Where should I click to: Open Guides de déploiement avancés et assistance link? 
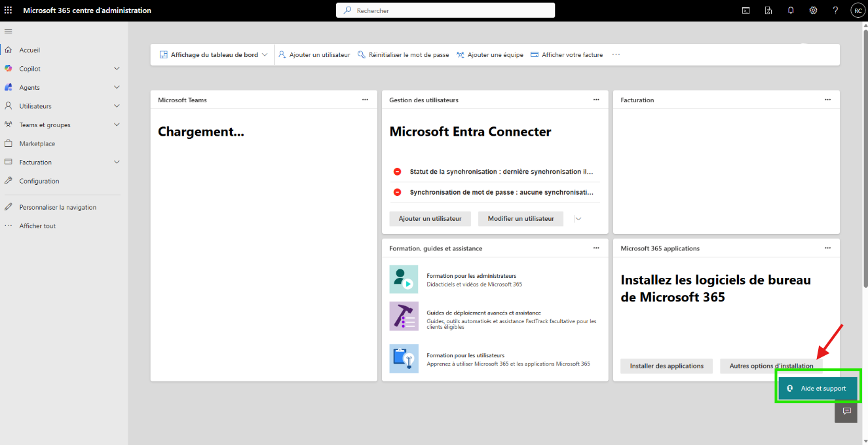pos(483,313)
